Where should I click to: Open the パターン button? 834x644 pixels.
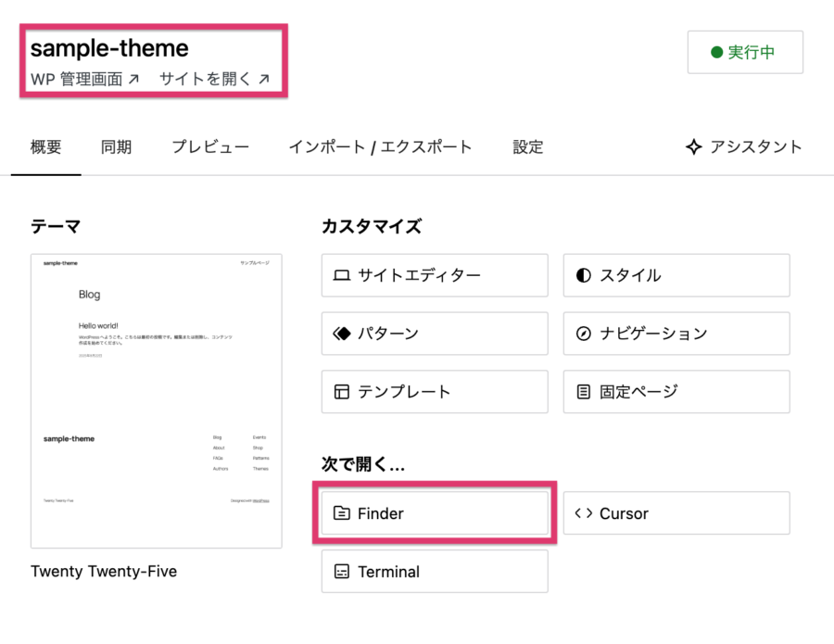click(x=435, y=334)
